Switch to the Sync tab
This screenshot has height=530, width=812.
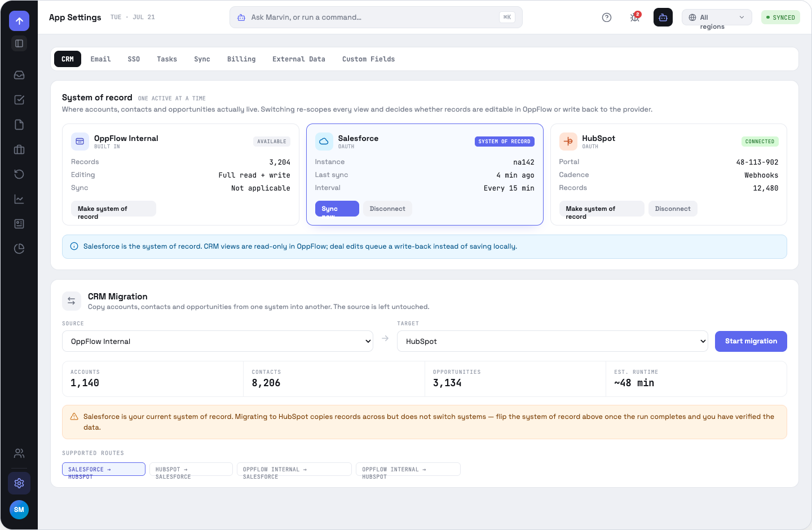click(202, 59)
